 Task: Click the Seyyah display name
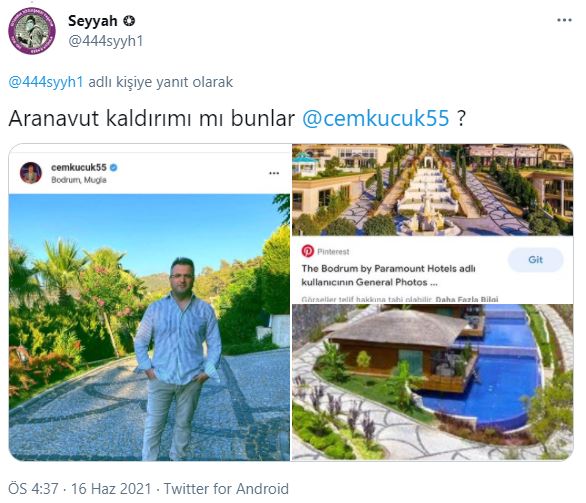[x=93, y=21]
